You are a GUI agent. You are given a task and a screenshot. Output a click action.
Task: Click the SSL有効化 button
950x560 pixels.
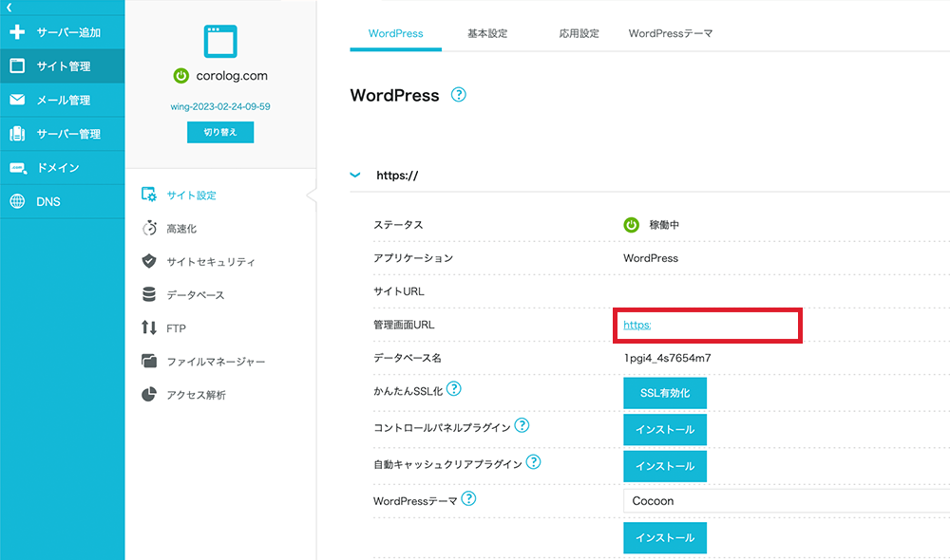click(x=664, y=394)
